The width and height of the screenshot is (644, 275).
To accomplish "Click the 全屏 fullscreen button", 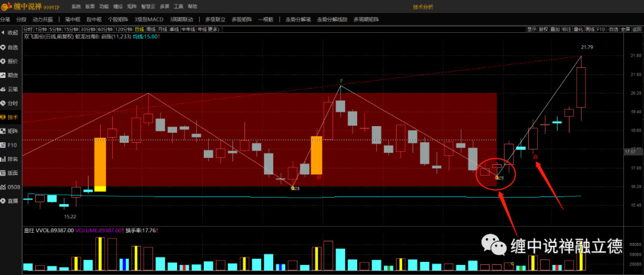I will coord(625,29).
